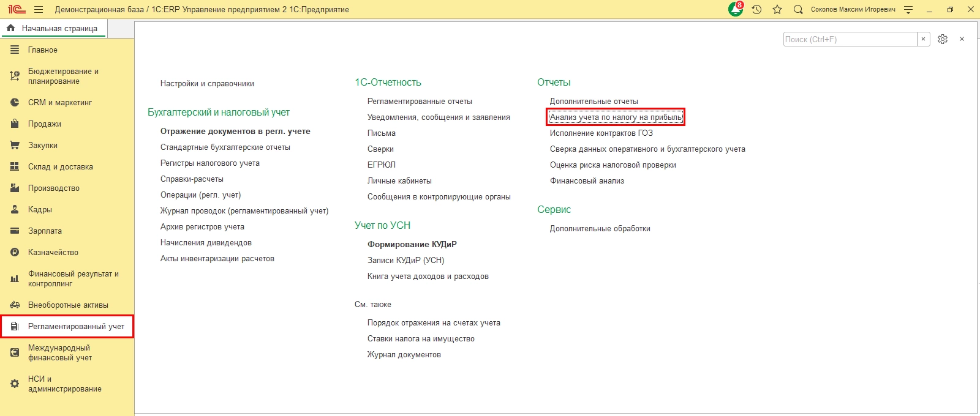
Task: Switch to Начальная страница tab
Action: (55, 28)
